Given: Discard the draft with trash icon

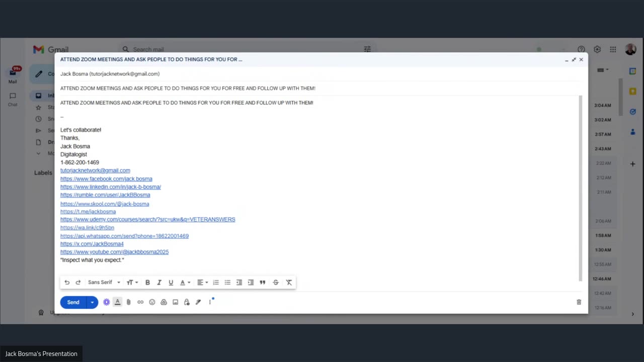Looking at the screenshot, I should click(579, 302).
